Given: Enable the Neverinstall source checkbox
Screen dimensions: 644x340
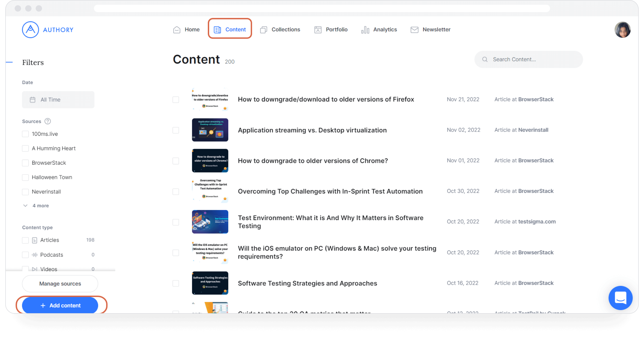Looking at the screenshot, I should (x=25, y=192).
